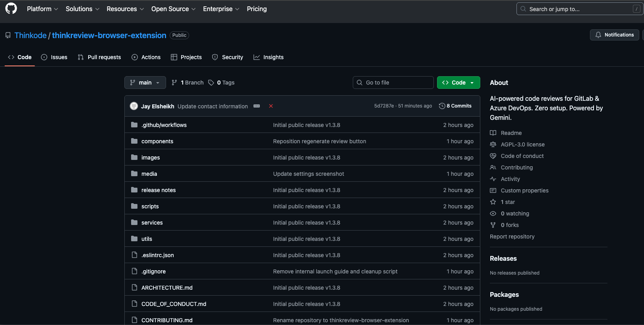644x325 pixels.
Task: Expand the Resources navigation menu
Action: pos(125,9)
